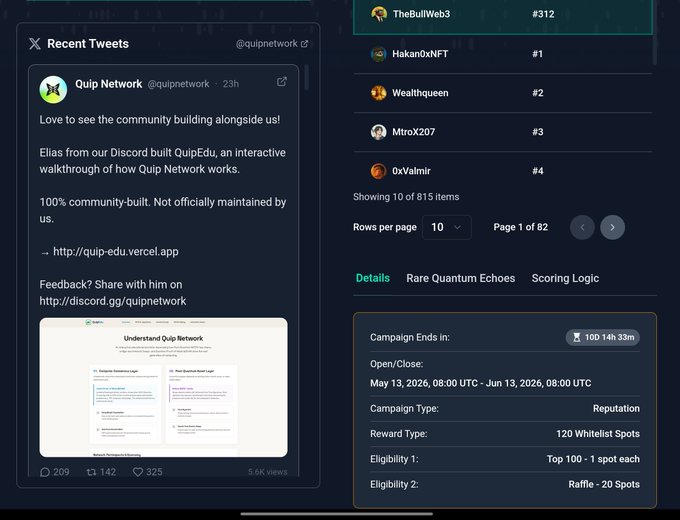The height and width of the screenshot is (520, 680).
Task: Click the Quip Network profile avatar
Action: (53, 89)
